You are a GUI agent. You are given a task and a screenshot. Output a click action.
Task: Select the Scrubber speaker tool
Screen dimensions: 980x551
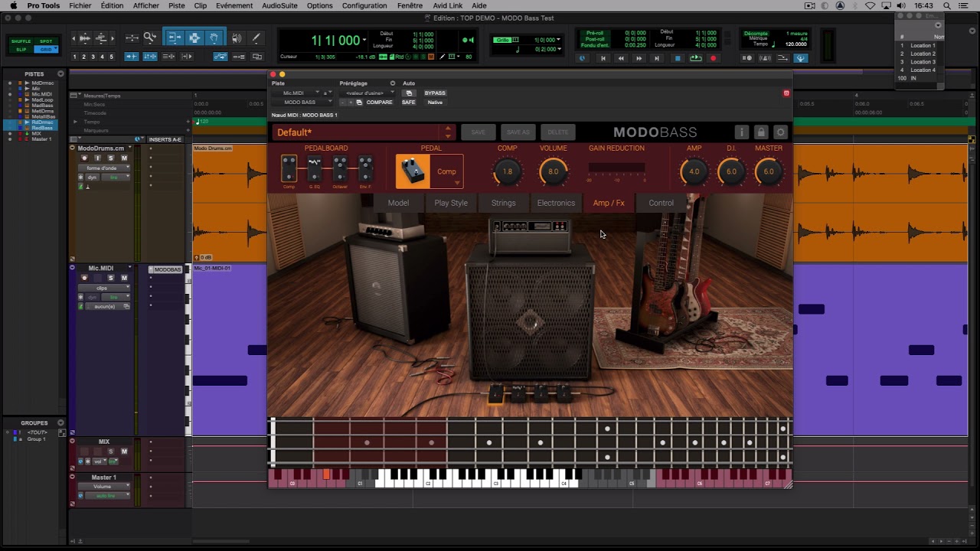237,37
